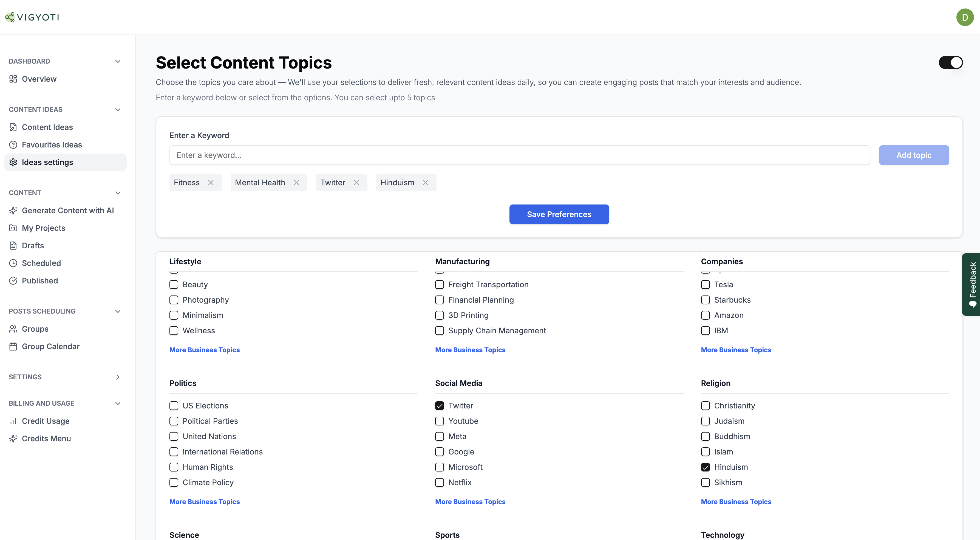
Task: Uncheck the Twitter checkbox
Action: [x=439, y=405]
